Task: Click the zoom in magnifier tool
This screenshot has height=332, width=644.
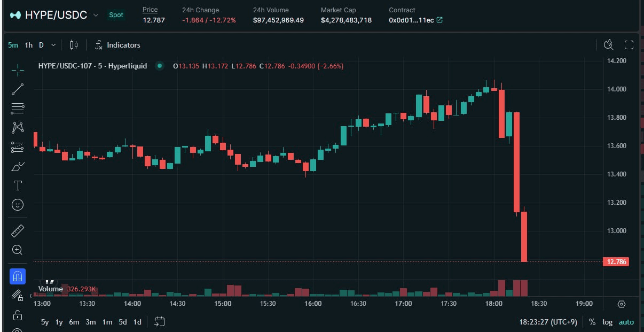Action: point(18,250)
